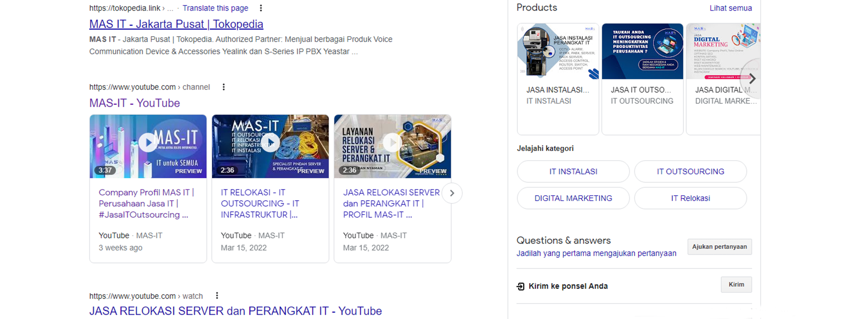Click Kirim button to send to phone
This screenshot has width=868, height=319.
click(x=736, y=284)
